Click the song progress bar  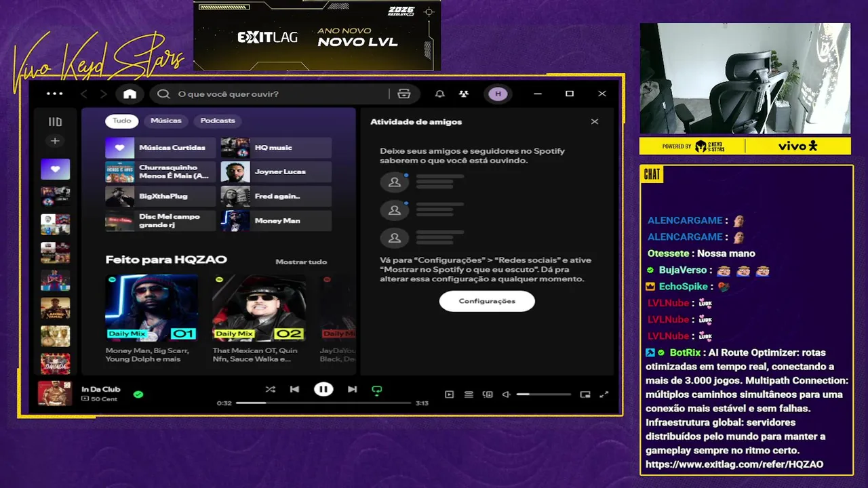[323, 403]
